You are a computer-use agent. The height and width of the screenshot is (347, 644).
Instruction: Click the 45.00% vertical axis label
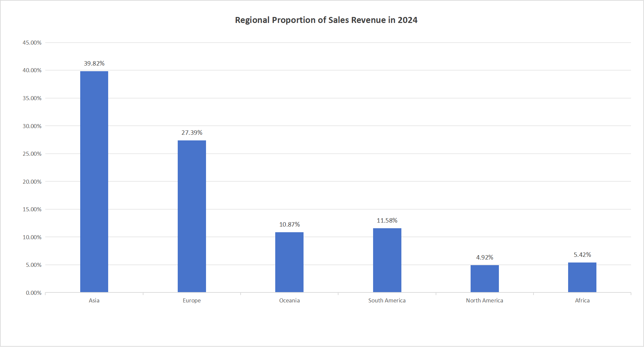(x=32, y=43)
